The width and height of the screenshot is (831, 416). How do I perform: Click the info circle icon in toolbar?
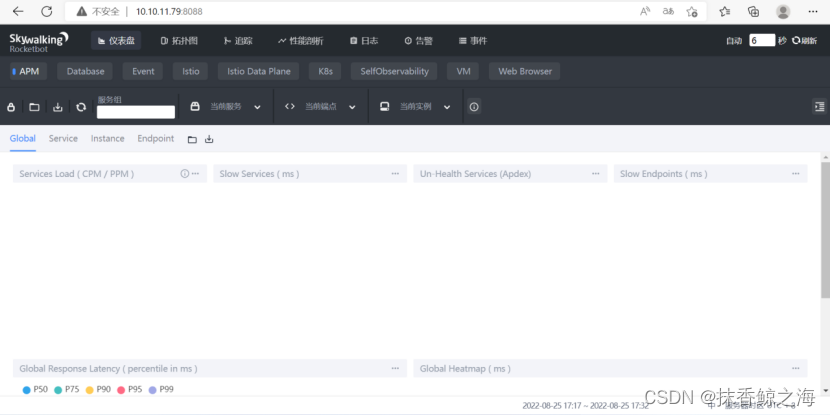tap(474, 107)
